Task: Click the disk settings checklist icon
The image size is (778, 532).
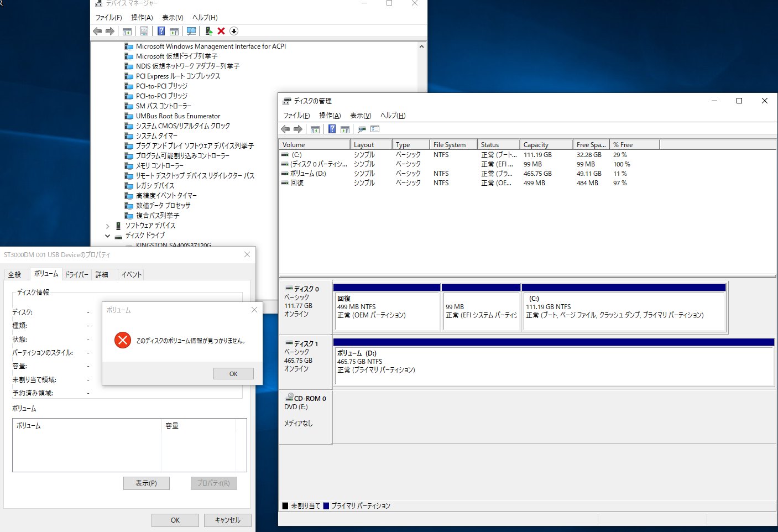Action: click(x=375, y=129)
